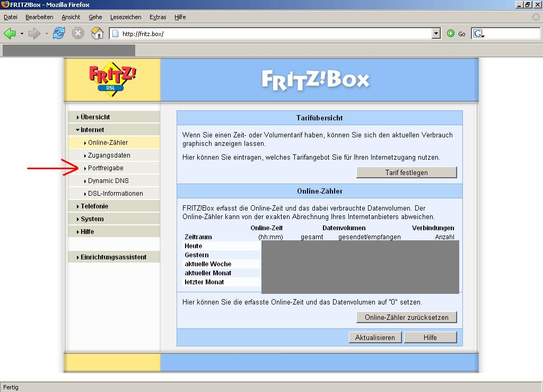Click the Stop loading icon
The image size is (543, 392).
78,33
